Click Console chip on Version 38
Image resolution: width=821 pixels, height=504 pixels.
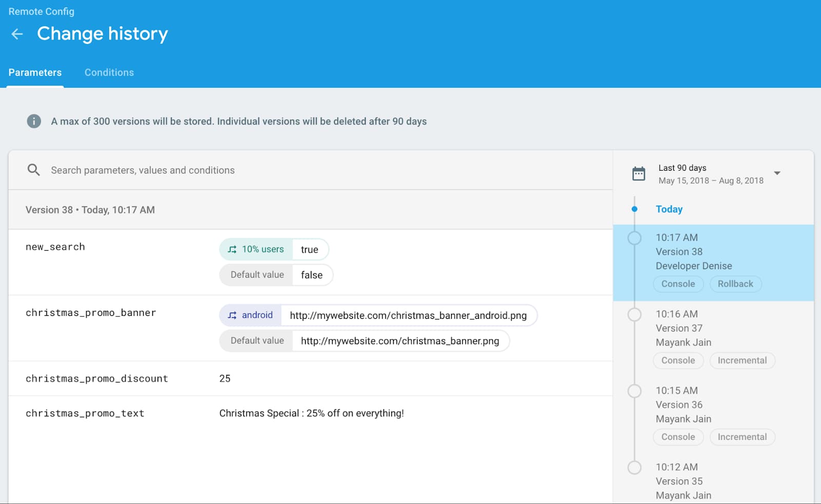pyautogui.click(x=678, y=284)
